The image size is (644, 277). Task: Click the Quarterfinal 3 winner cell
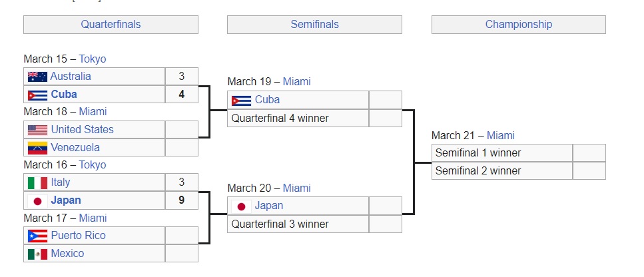298,224
